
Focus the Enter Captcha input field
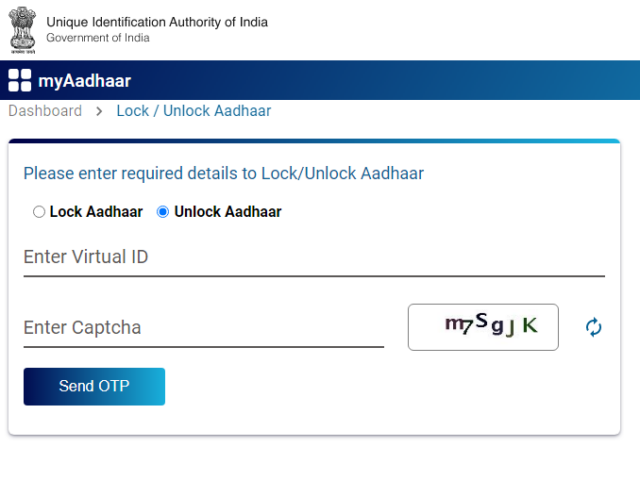204,329
